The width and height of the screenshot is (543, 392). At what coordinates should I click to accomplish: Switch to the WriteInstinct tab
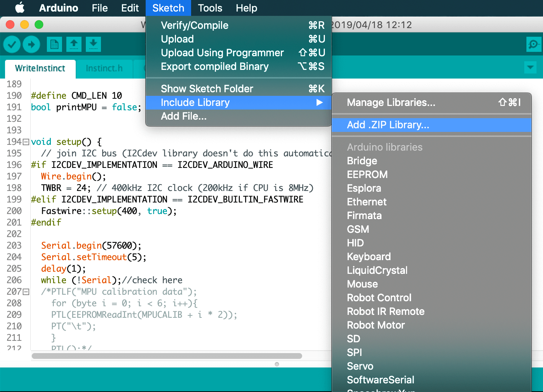click(x=40, y=68)
